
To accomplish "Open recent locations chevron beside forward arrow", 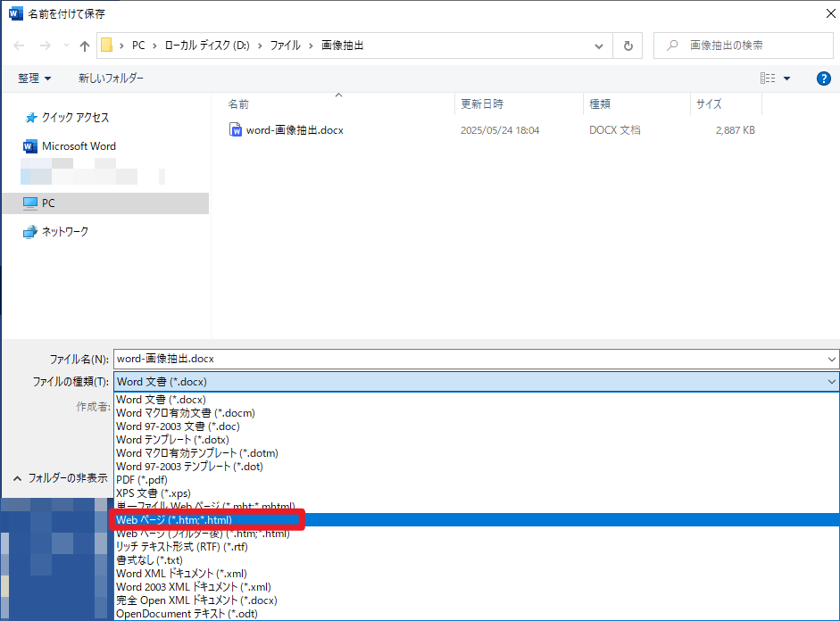I will pos(66,46).
